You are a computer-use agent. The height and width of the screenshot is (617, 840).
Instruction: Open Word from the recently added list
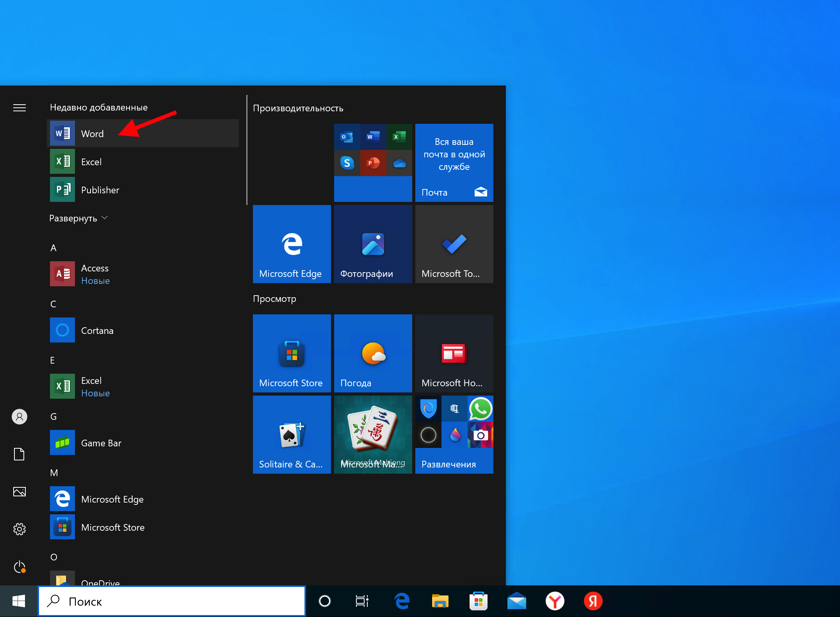143,134
